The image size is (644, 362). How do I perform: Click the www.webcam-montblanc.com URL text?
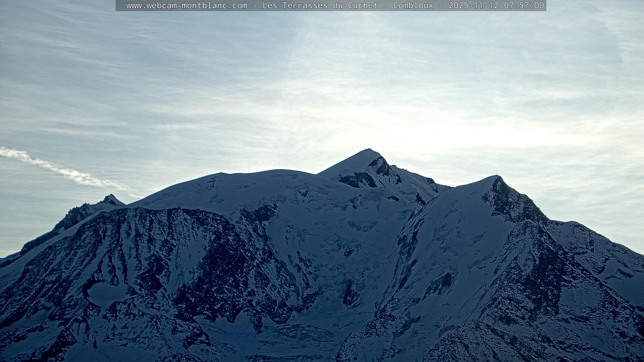click(x=187, y=6)
